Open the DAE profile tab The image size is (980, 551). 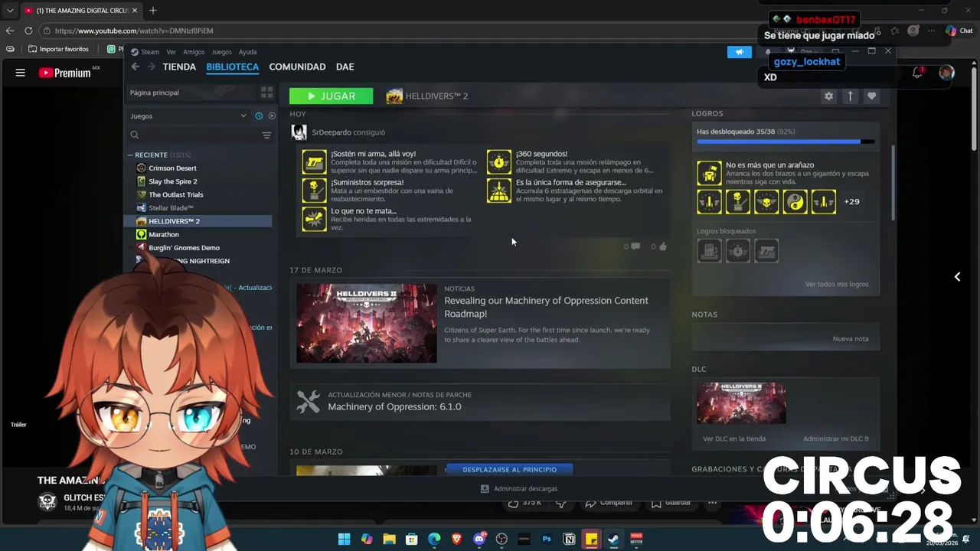[345, 67]
